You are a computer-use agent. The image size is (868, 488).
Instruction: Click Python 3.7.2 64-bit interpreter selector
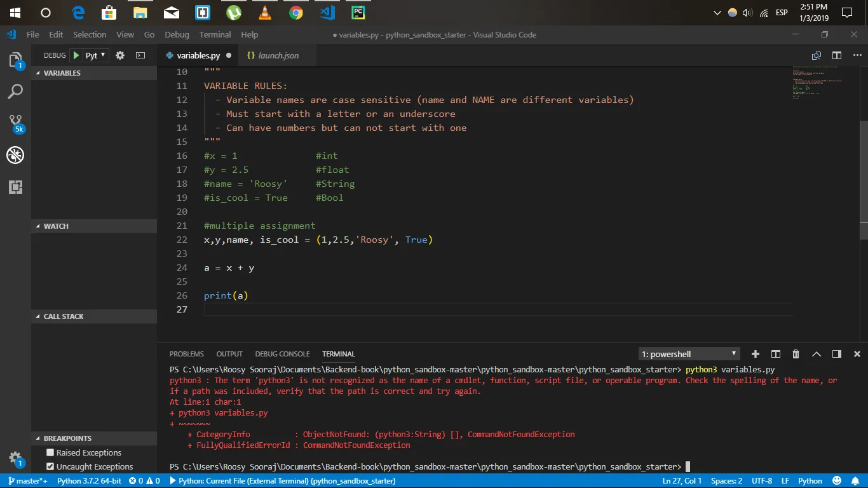[x=89, y=481]
